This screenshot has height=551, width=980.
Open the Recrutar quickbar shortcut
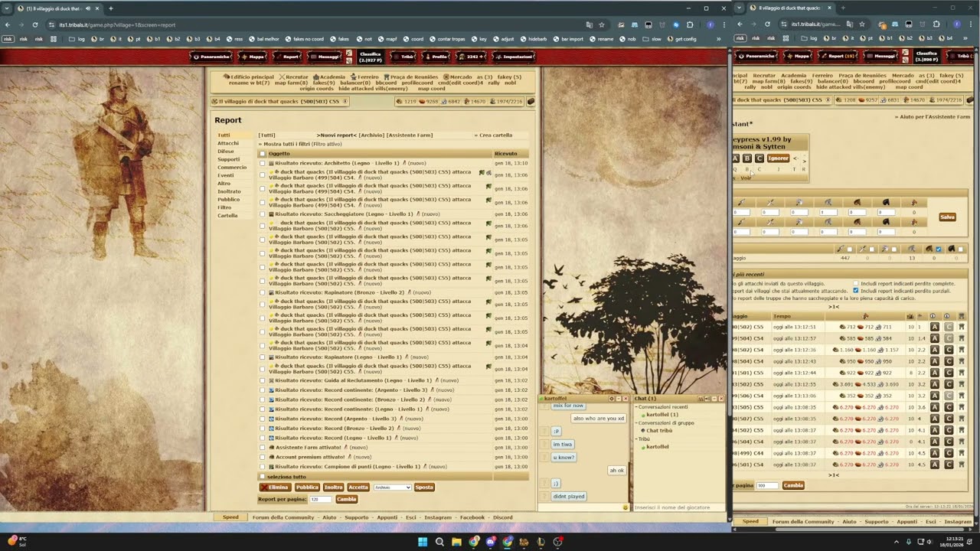tap(294, 77)
